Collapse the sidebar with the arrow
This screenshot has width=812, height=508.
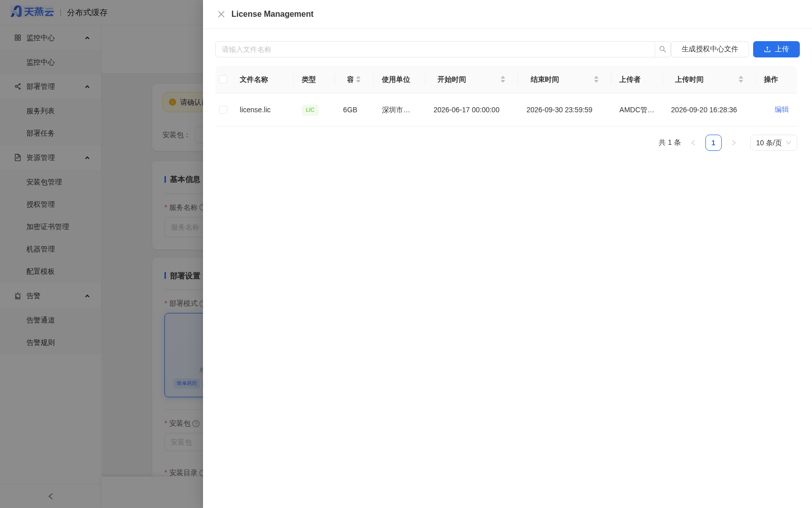(50, 496)
